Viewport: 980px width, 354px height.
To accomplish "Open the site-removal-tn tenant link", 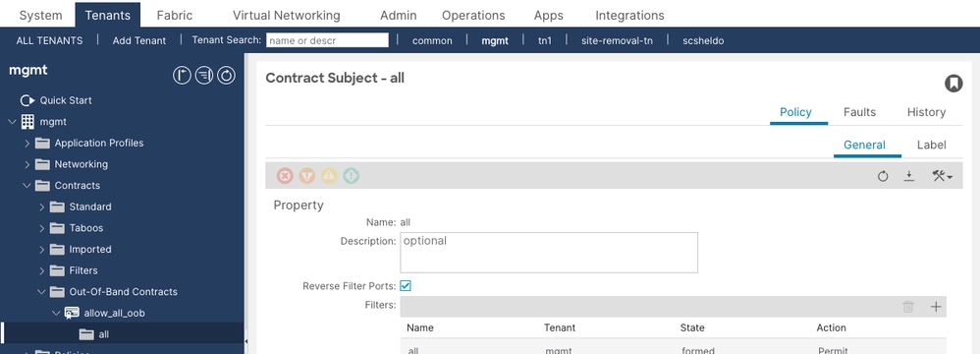I will click(x=617, y=40).
